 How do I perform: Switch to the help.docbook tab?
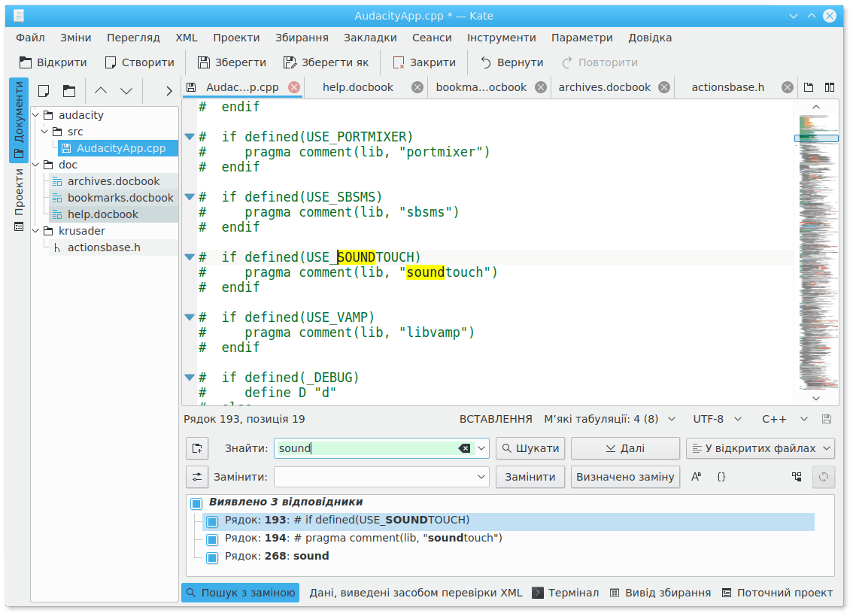click(x=358, y=87)
